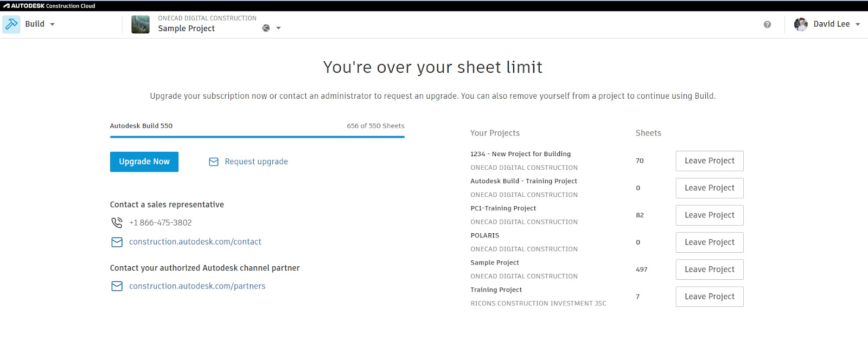Click the RICONS CONSTRUCTION INVESTMENT JSC label

(x=538, y=303)
